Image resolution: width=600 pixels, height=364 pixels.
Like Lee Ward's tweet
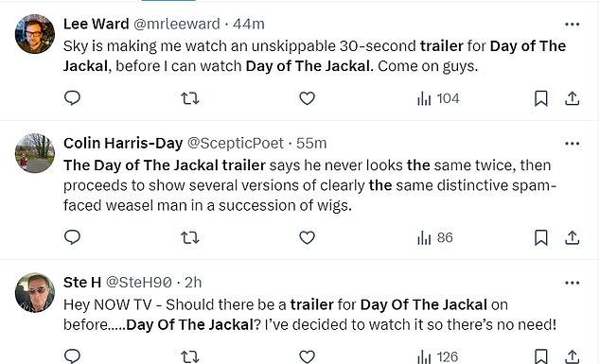[x=307, y=98]
